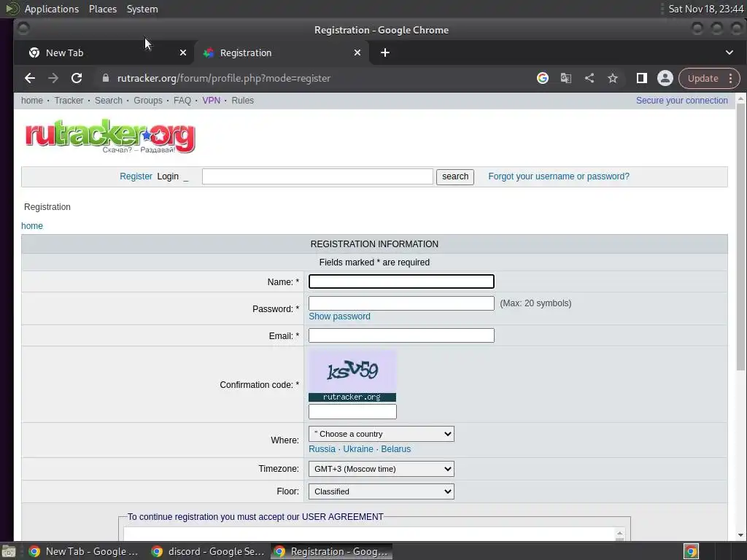Open the FAQ navigation link
The width and height of the screenshot is (747, 560).
click(x=182, y=101)
